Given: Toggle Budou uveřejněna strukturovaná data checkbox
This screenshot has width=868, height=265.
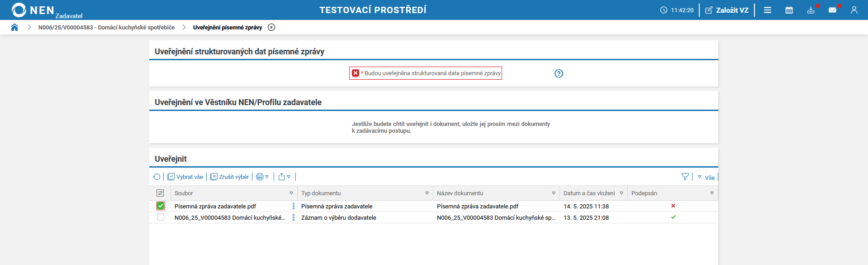Looking at the screenshot, I should coord(356,73).
